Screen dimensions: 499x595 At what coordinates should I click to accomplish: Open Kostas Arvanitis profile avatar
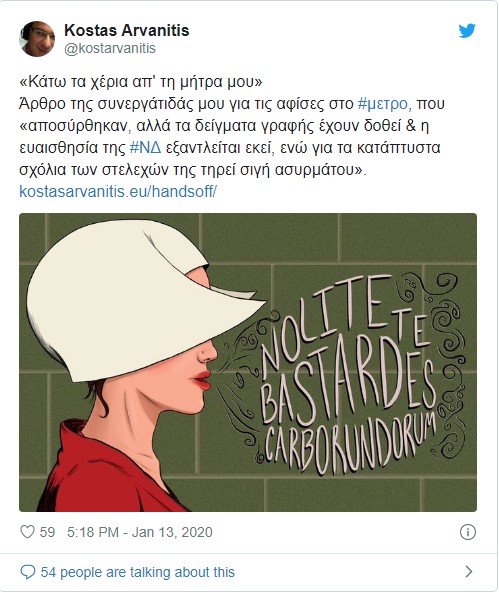click(x=37, y=39)
